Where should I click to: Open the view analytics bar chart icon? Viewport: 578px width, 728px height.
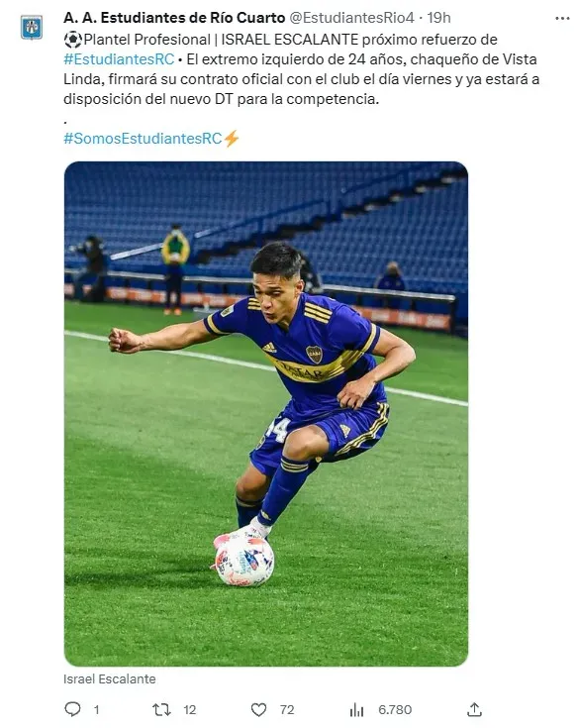(356, 709)
